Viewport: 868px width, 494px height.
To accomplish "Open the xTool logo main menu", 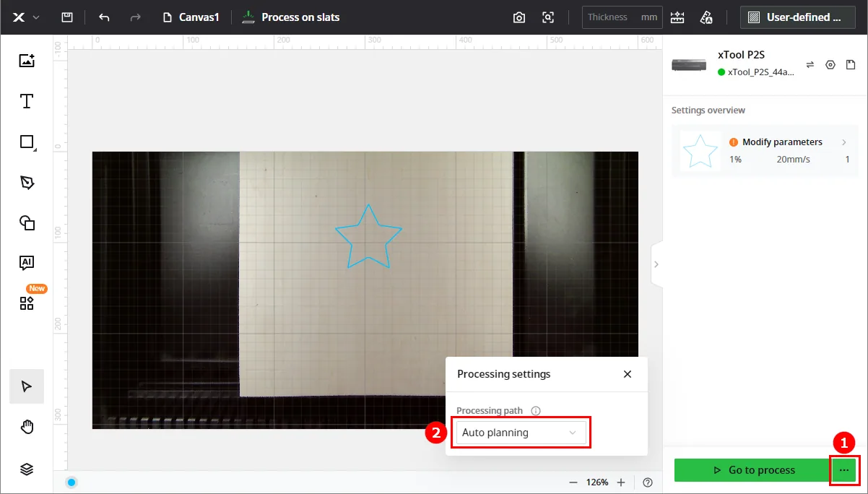I will click(25, 17).
